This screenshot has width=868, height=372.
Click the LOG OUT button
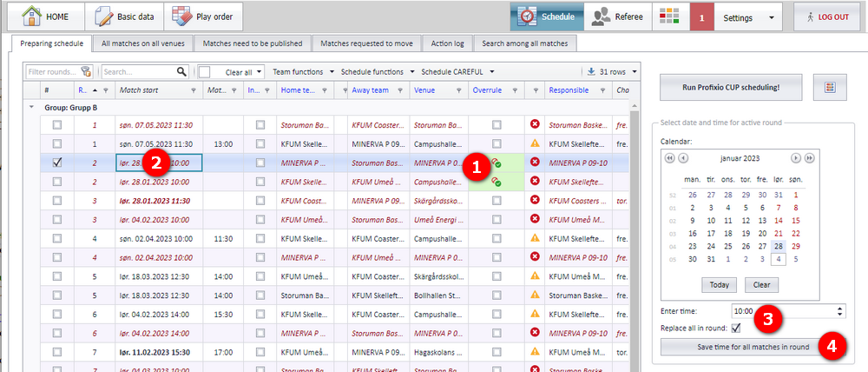[x=828, y=17]
